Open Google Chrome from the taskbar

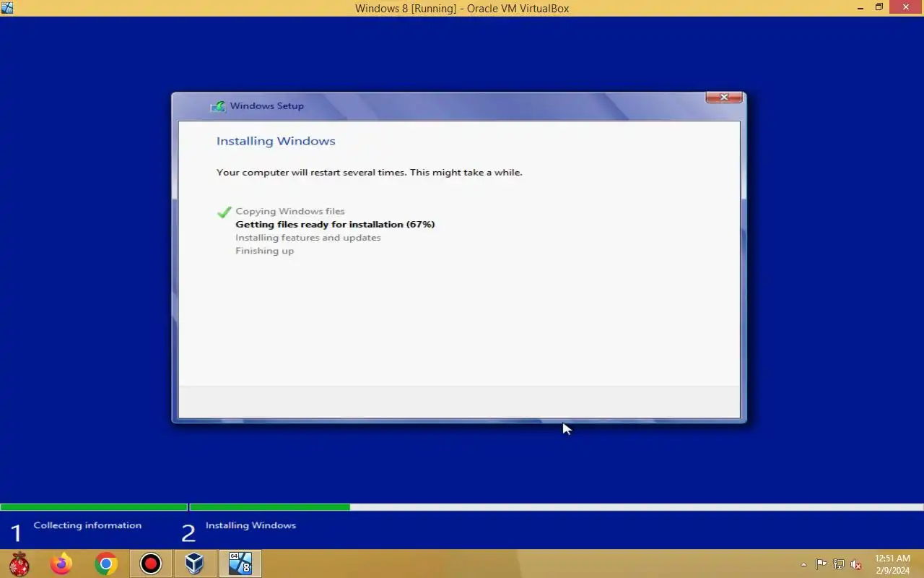click(x=106, y=564)
